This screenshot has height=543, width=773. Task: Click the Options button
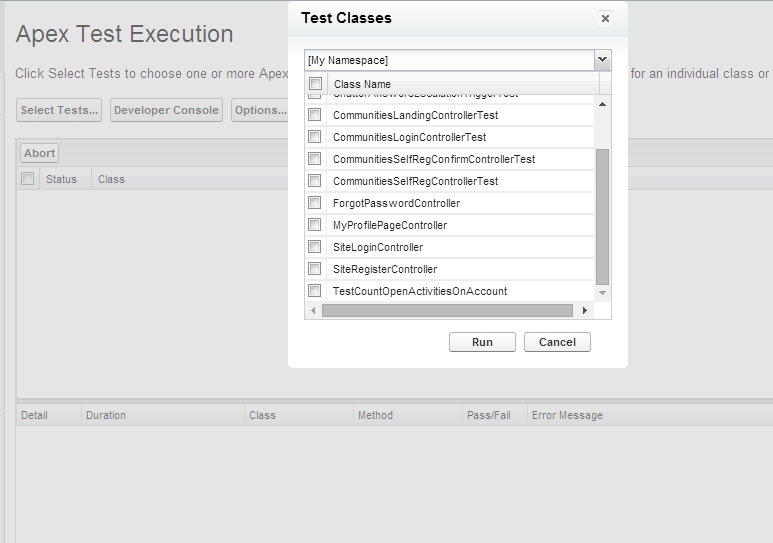260,110
